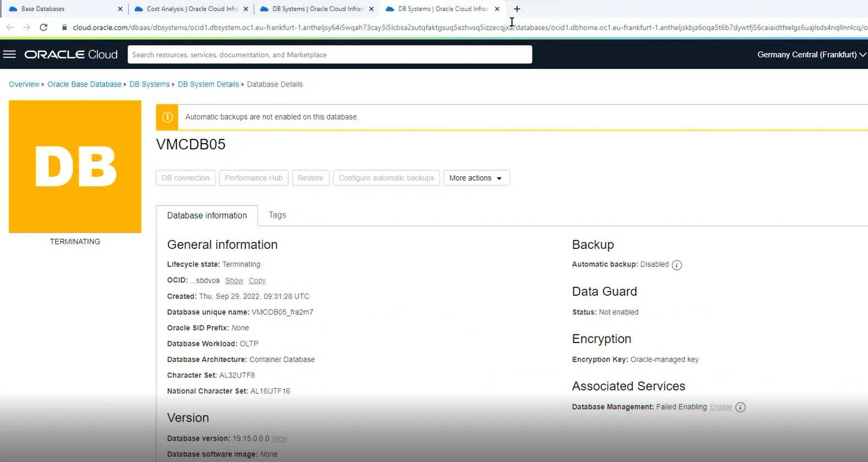Reload the page with refresh icon
Image resolution: width=868 pixels, height=462 pixels.
click(44, 27)
